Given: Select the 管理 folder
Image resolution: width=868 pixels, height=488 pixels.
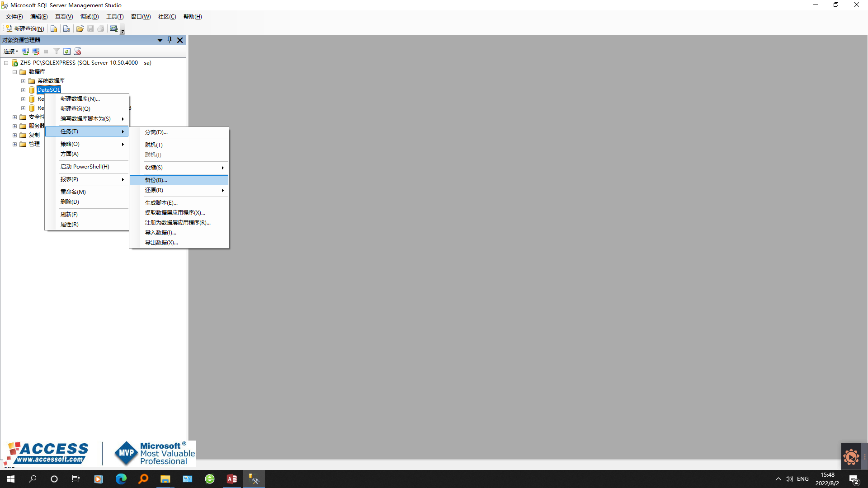Looking at the screenshot, I should tap(34, 144).
